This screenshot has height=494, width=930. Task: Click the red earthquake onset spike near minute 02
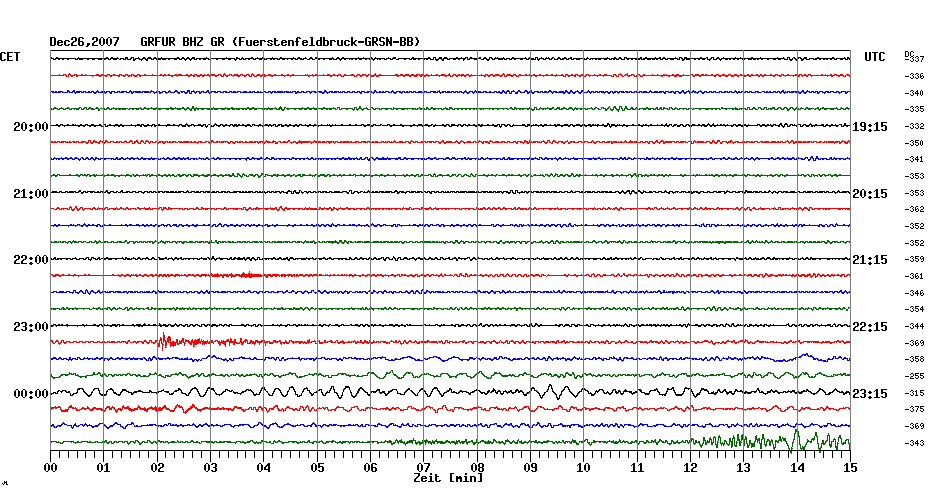click(163, 342)
